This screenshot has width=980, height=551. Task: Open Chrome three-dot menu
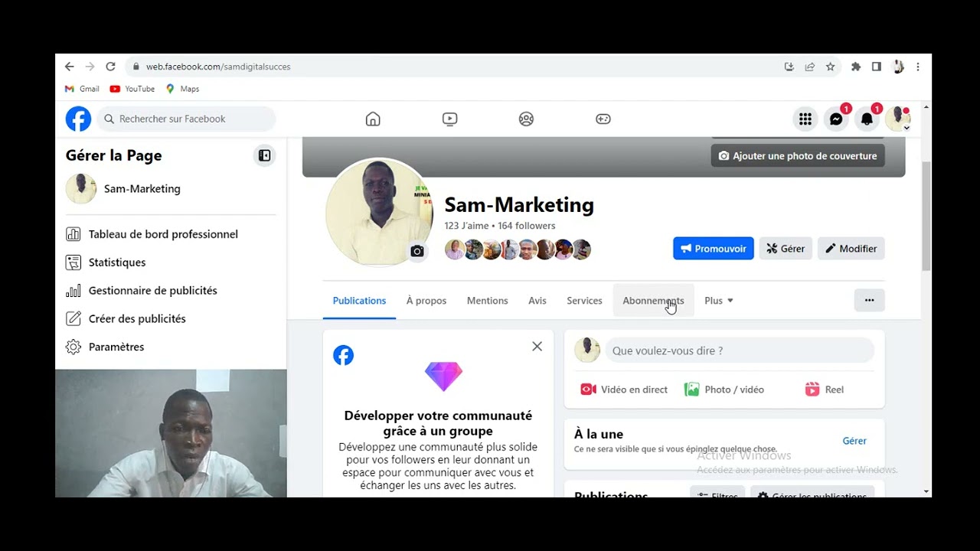click(x=918, y=67)
